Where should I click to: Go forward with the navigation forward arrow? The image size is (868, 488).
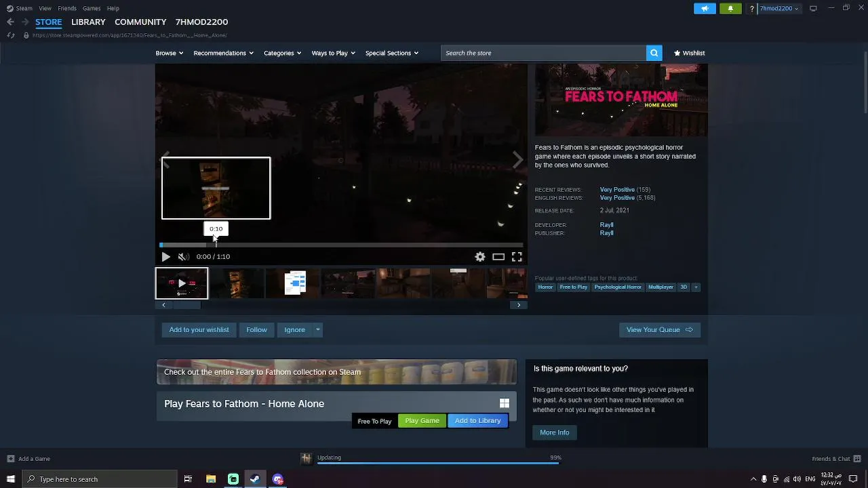coord(25,22)
